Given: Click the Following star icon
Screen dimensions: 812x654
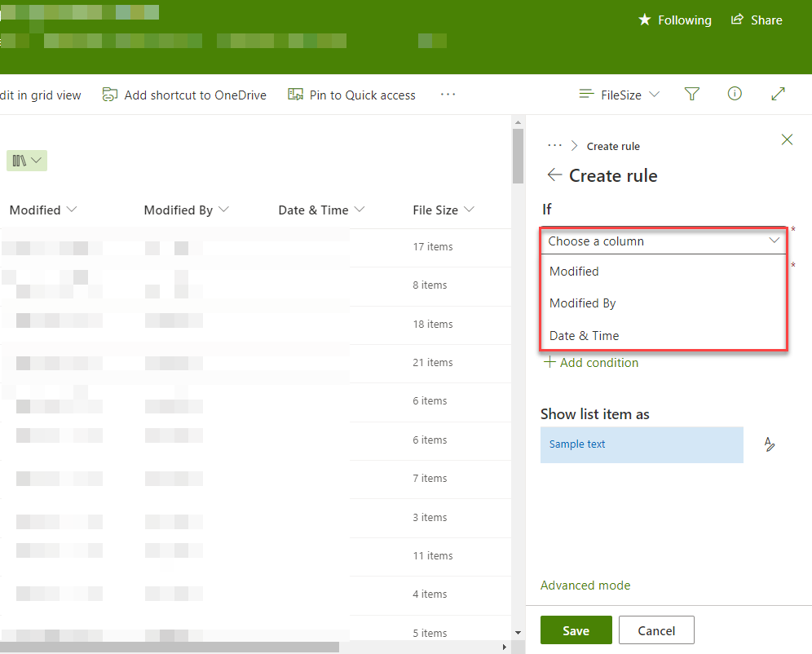Looking at the screenshot, I should (x=644, y=20).
